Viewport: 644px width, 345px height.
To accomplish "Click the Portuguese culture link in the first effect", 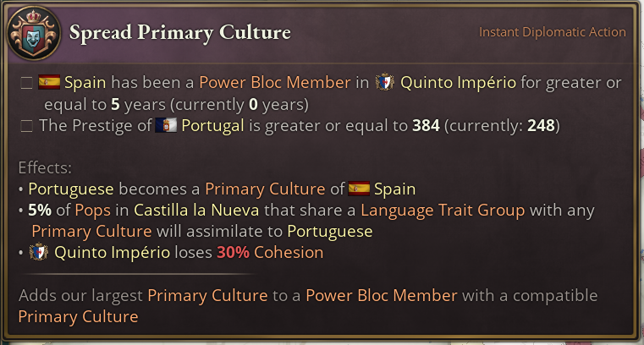I will [x=73, y=189].
